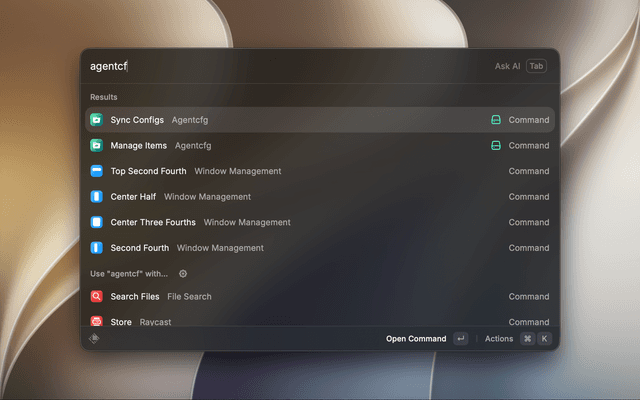Select the Manage Items command

320,145
